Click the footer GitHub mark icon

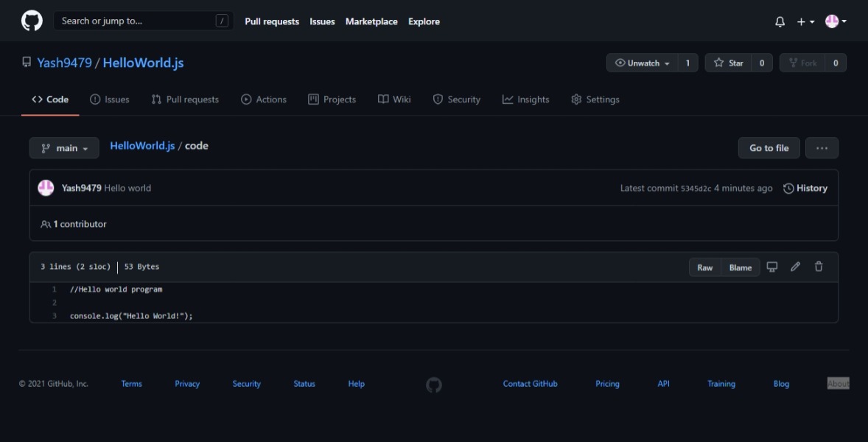pos(434,385)
